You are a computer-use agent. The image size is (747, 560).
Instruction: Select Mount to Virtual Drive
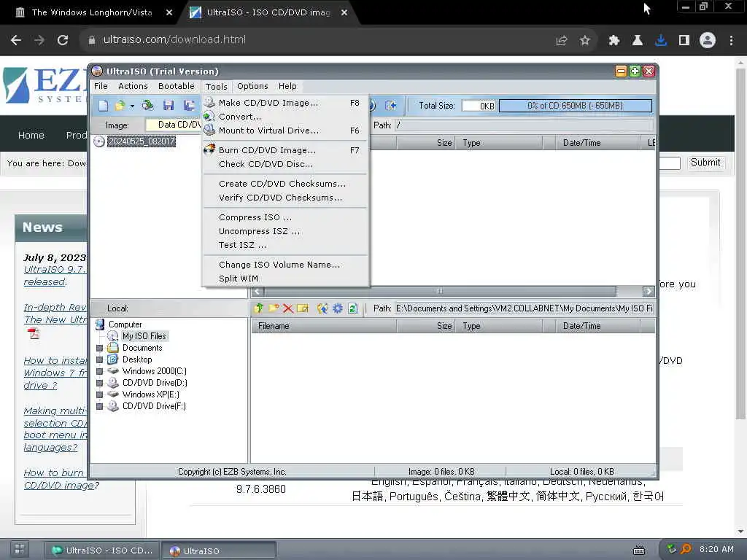pyautogui.click(x=285, y=131)
